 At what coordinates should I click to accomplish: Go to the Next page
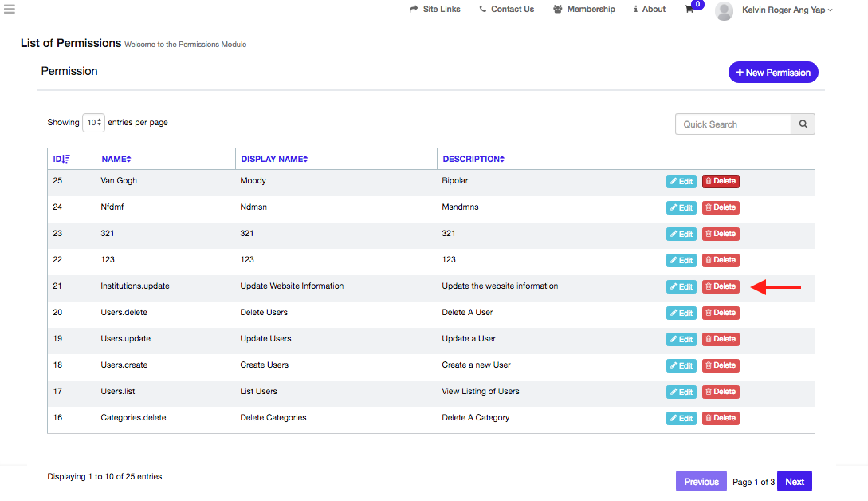pos(794,482)
